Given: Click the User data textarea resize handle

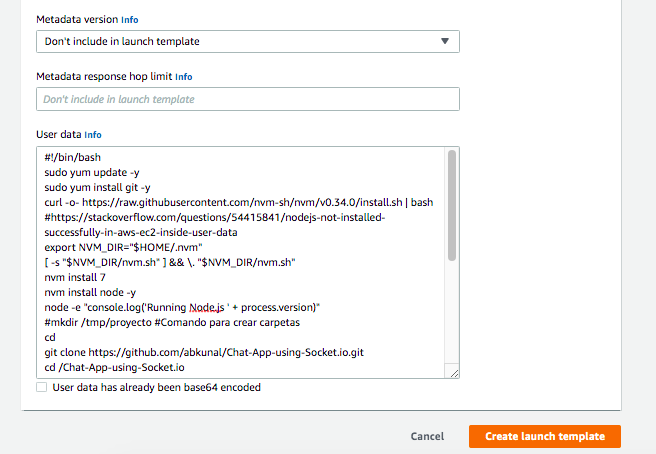Looking at the screenshot, I should [x=453, y=373].
